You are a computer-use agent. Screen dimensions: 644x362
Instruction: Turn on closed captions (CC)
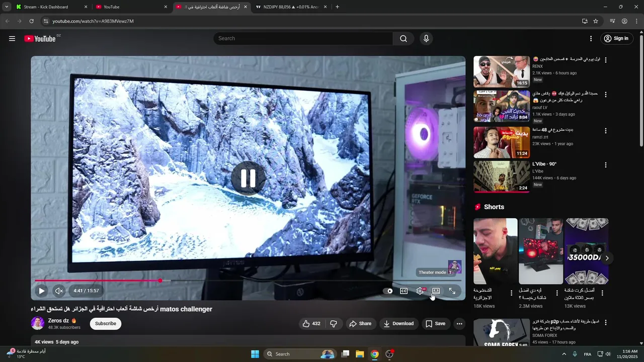coord(404,291)
